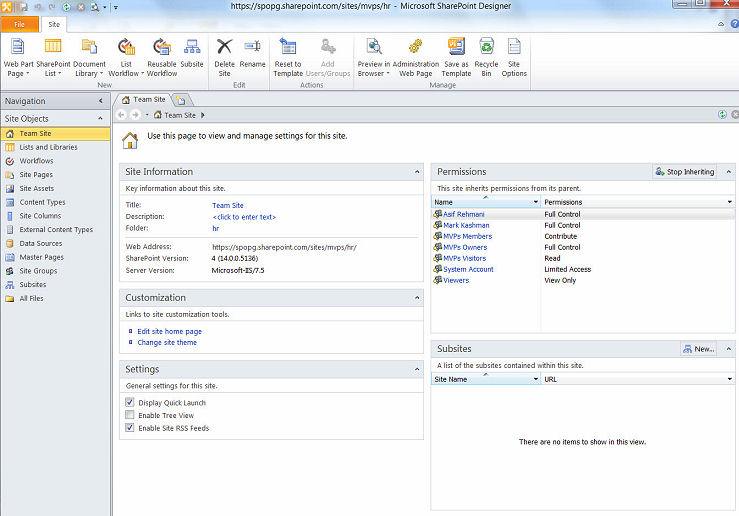Open the Permissions column filter dropdown
Screen dimensions: 739x516
(x=730, y=202)
